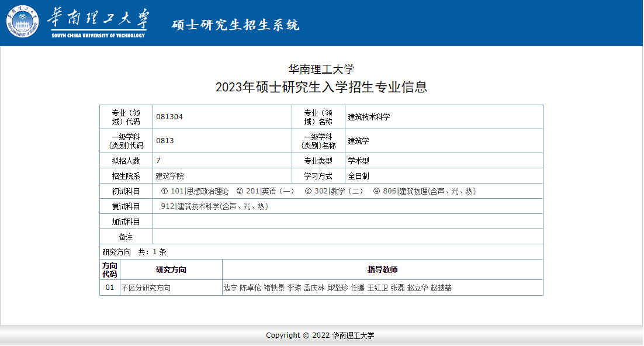
Task: Click advisor name 李琼
Action: tap(294, 288)
